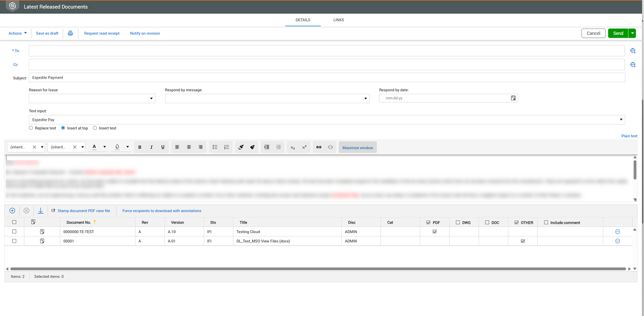Open the Send button dropdown arrow
This screenshot has height=316, width=644.
coord(632,33)
